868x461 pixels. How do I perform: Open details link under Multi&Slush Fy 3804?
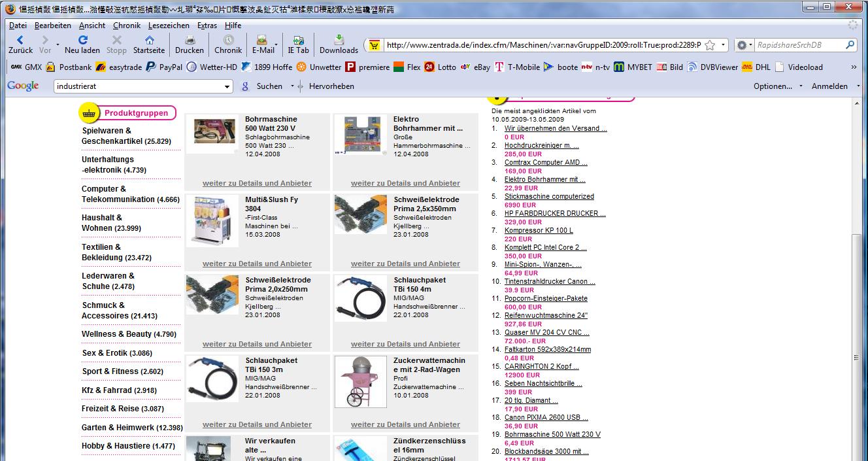click(257, 264)
